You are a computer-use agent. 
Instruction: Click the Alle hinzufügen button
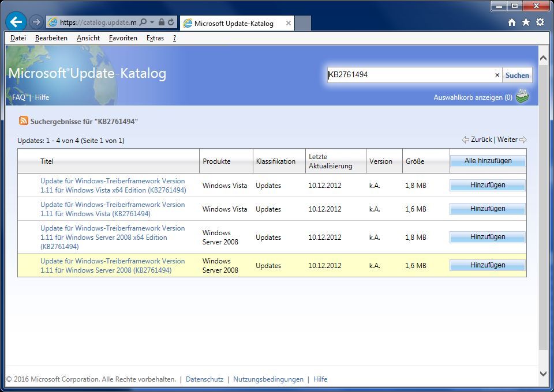coord(488,161)
